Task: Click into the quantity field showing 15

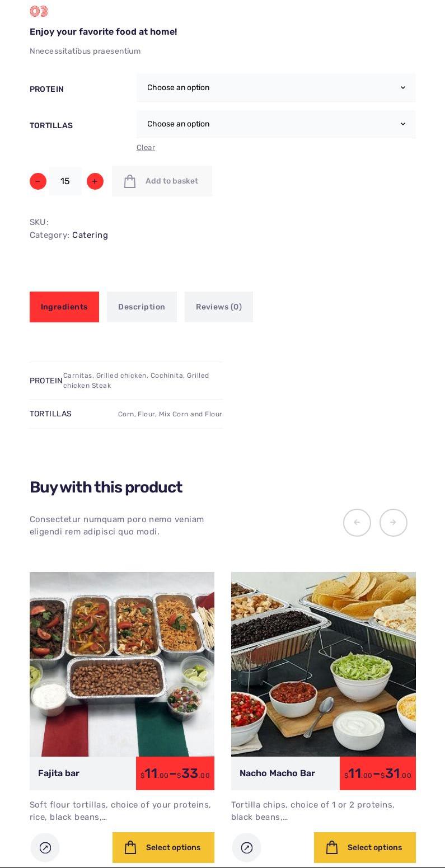Action: [x=65, y=181]
